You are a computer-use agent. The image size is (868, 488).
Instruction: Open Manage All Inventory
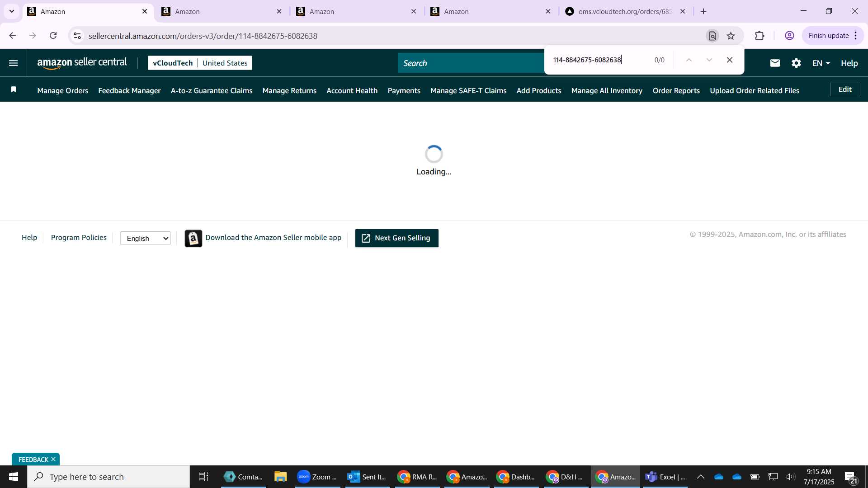tap(607, 90)
